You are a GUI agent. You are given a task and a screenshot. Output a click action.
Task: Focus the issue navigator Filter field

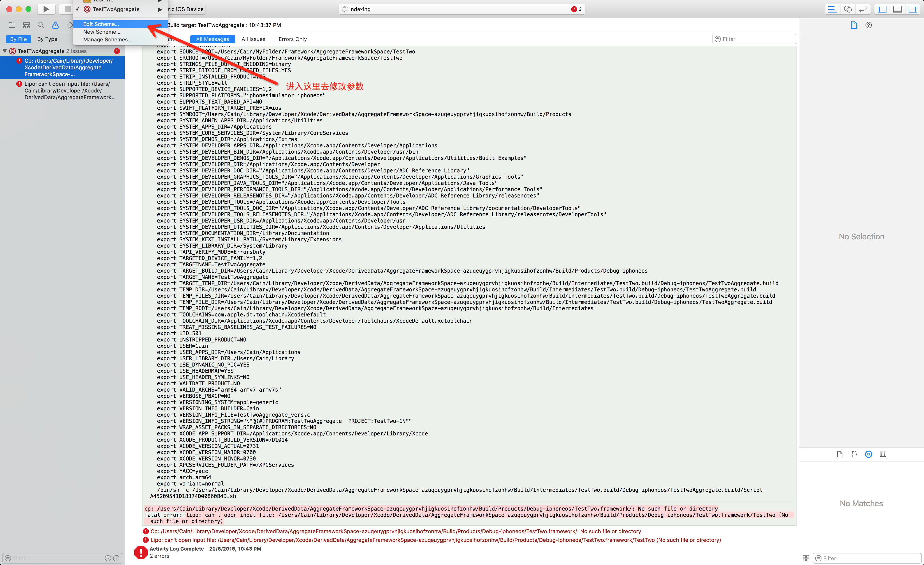click(x=62, y=558)
